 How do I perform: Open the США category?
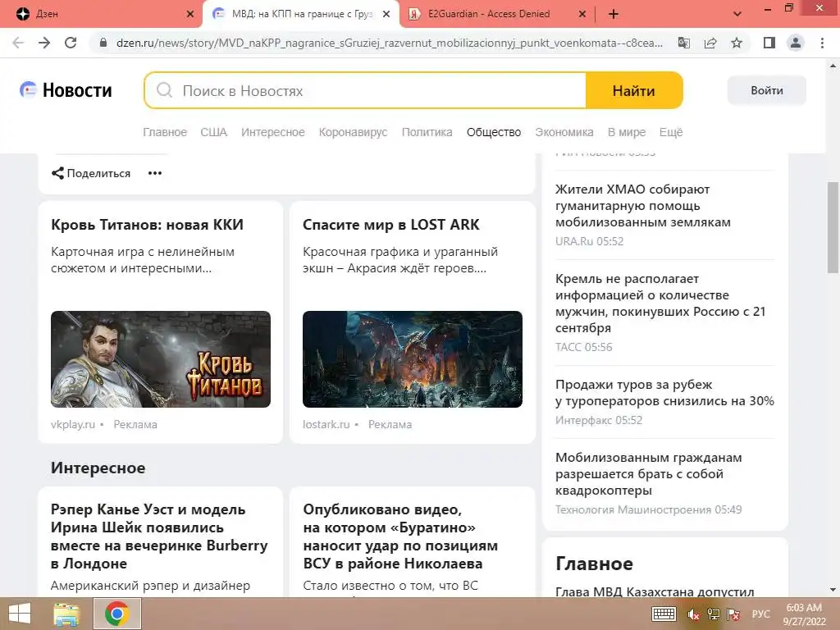214,132
